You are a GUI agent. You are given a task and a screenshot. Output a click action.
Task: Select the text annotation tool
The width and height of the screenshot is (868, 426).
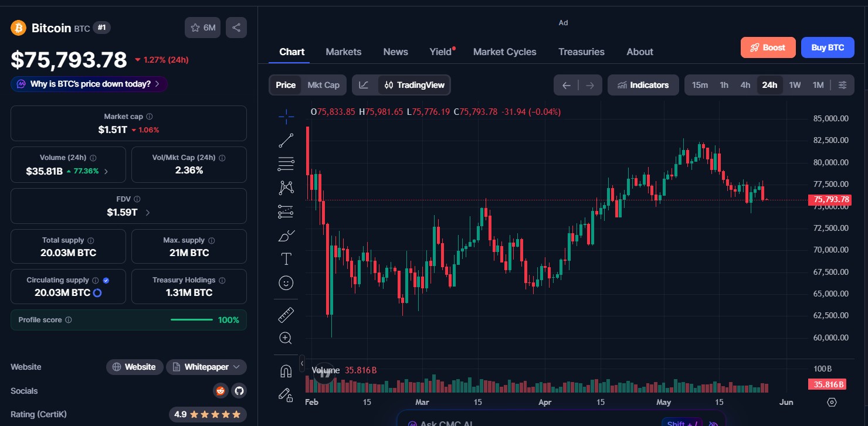click(286, 259)
